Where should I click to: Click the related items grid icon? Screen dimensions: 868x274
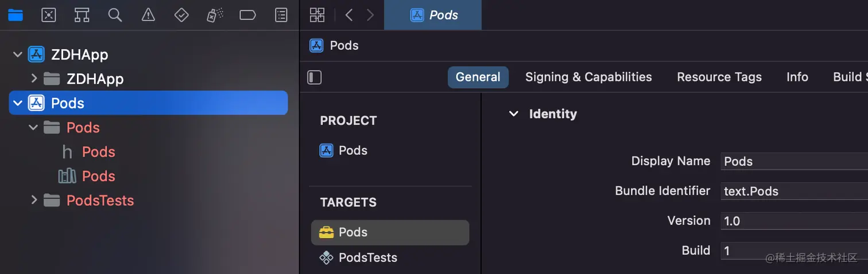[x=317, y=15]
